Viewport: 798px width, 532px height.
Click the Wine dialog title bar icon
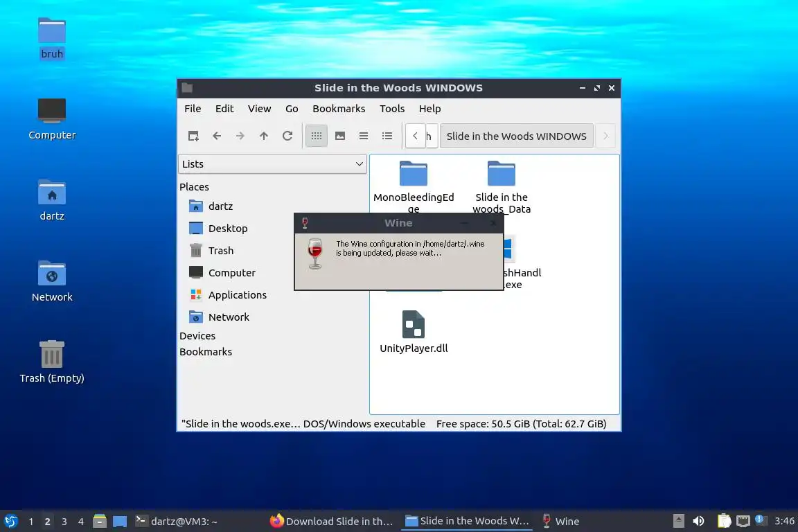(305, 223)
